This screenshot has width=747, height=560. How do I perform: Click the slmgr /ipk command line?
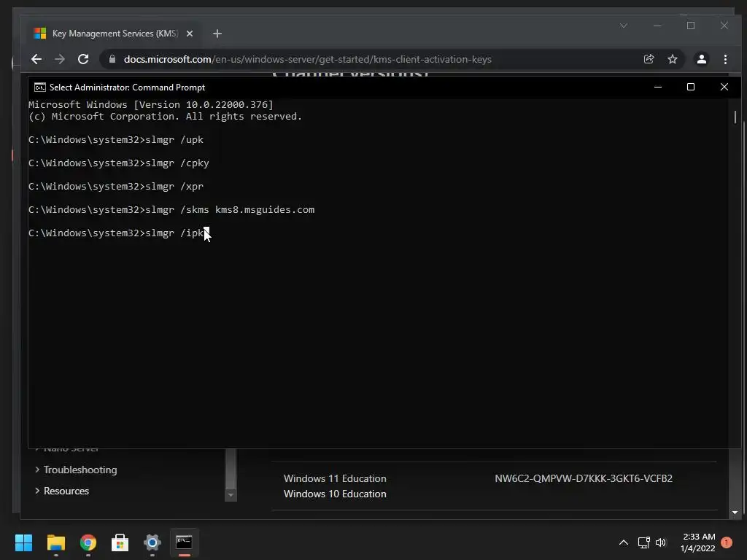point(116,233)
